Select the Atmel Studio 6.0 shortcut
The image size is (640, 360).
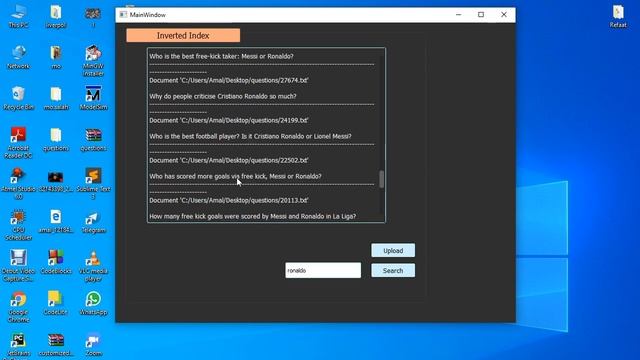point(18,184)
